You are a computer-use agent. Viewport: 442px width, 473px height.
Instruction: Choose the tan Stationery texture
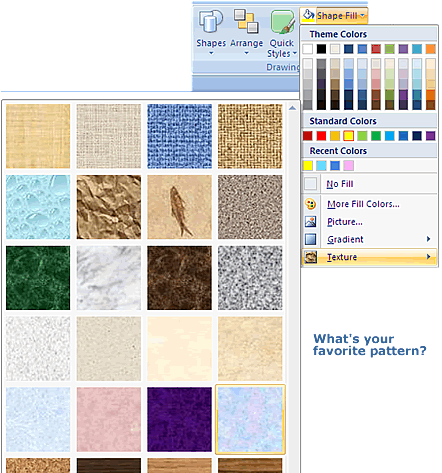click(250, 349)
